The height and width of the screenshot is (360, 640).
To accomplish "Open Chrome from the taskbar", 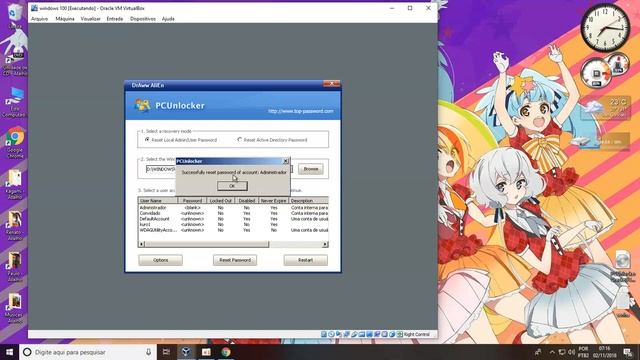I will coord(226,352).
